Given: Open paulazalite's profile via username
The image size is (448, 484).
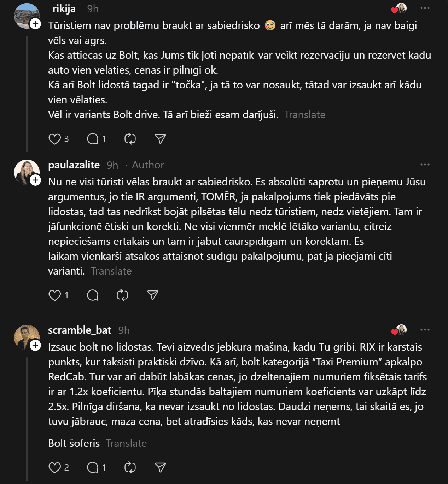Looking at the screenshot, I should tap(74, 165).
